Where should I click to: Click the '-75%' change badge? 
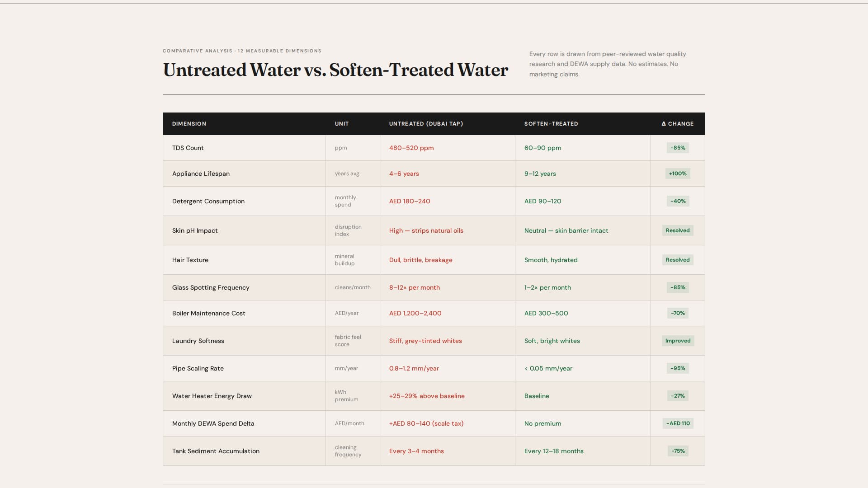pyautogui.click(x=678, y=451)
